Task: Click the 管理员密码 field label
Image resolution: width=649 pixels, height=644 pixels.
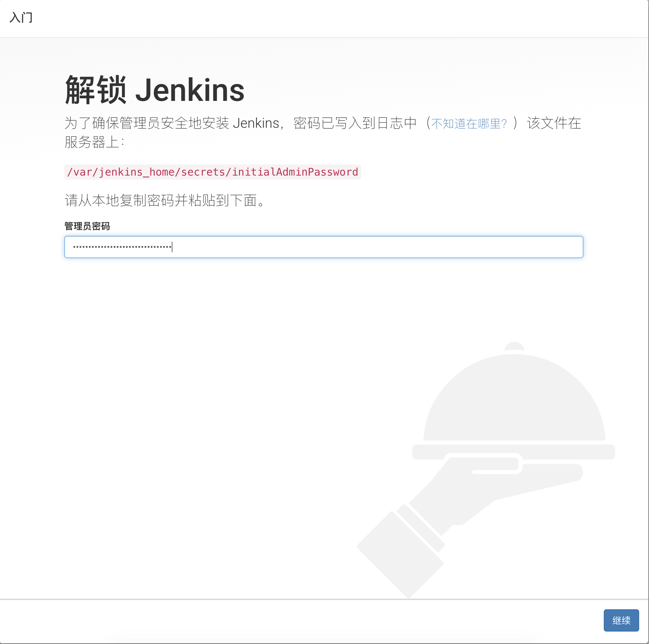Action: click(x=87, y=226)
